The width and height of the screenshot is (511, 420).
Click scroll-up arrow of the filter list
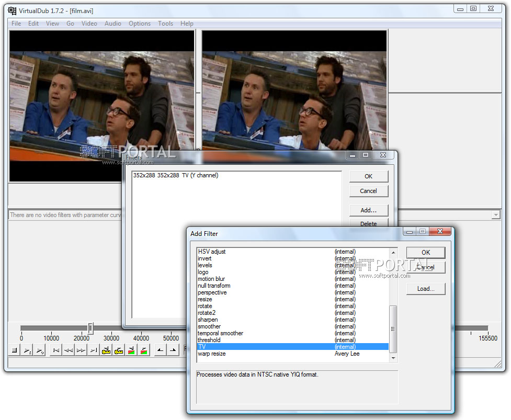393,253
